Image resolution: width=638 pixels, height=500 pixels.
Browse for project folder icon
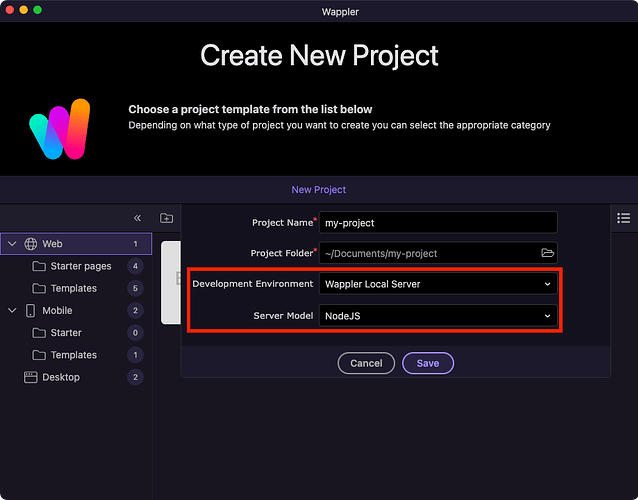tap(547, 253)
